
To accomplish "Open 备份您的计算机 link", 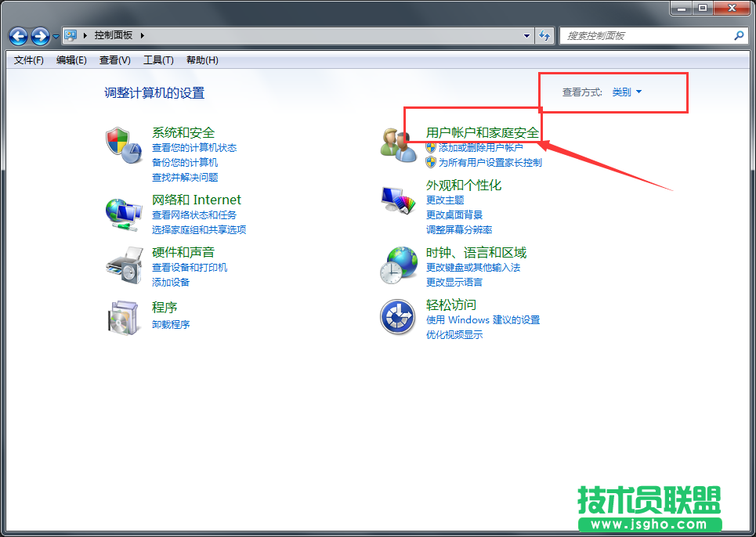I will tap(186, 162).
